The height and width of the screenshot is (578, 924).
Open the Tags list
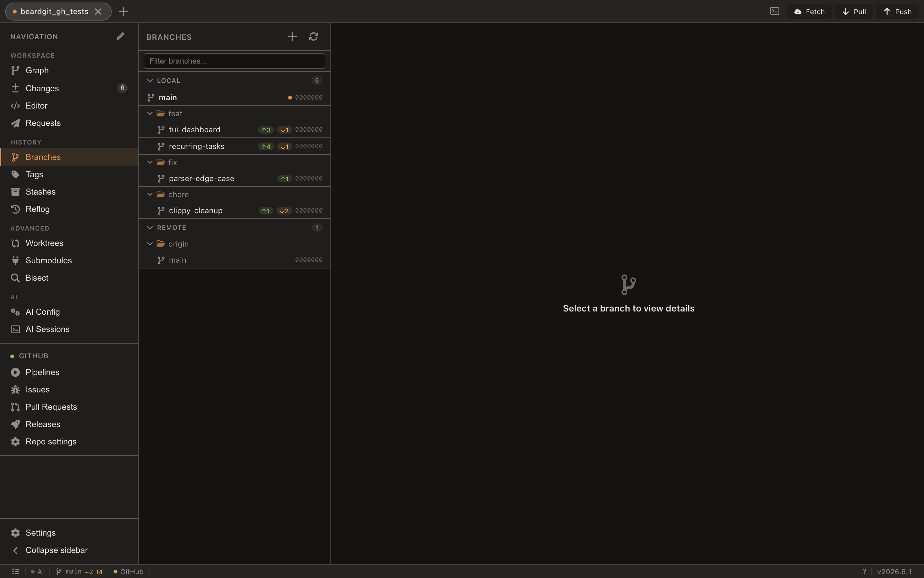[69, 174]
